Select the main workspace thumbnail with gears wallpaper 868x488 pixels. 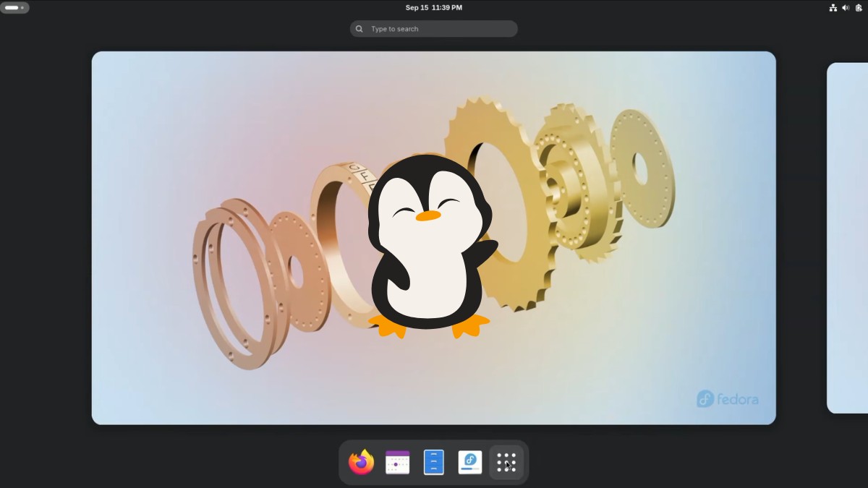(x=434, y=238)
